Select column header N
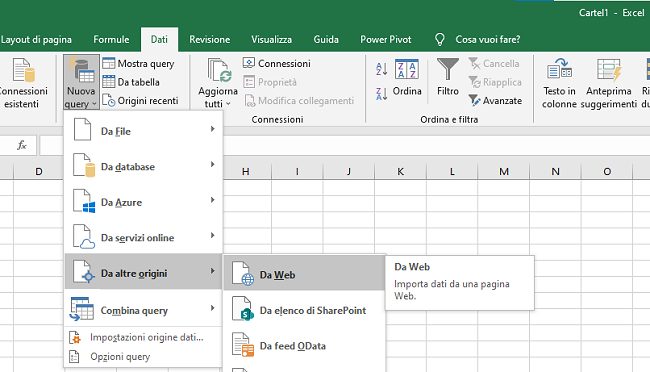 tap(555, 171)
